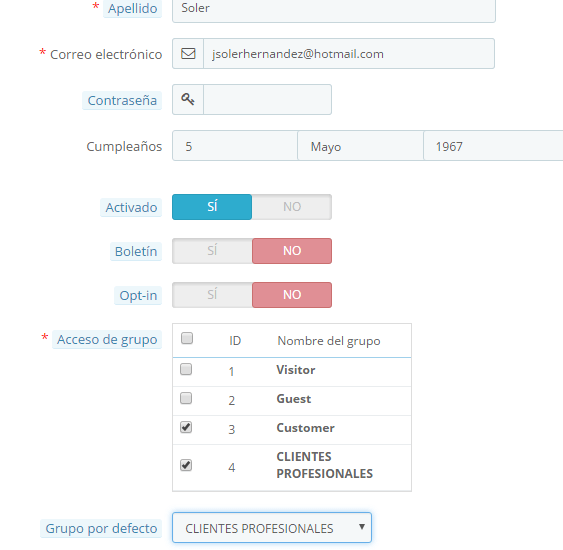This screenshot has width=563, height=550.
Task: Tick the select-all groups header checkbox
Action: [x=187, y=338]
